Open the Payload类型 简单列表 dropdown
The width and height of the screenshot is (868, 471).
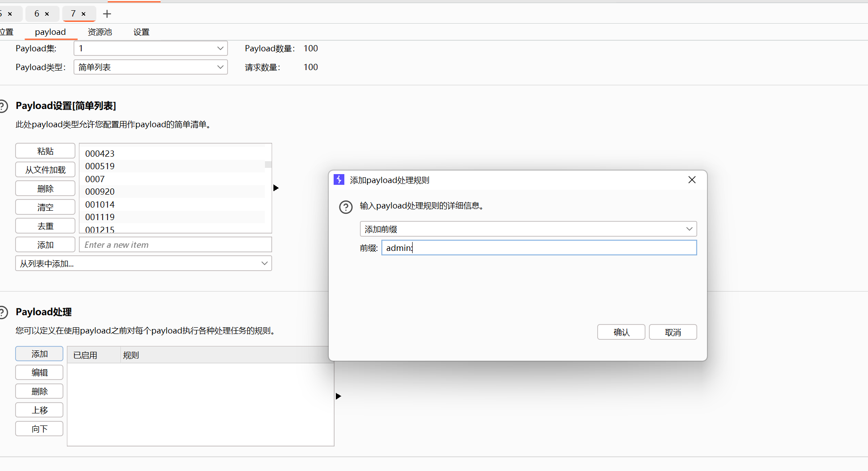point(220,67)
